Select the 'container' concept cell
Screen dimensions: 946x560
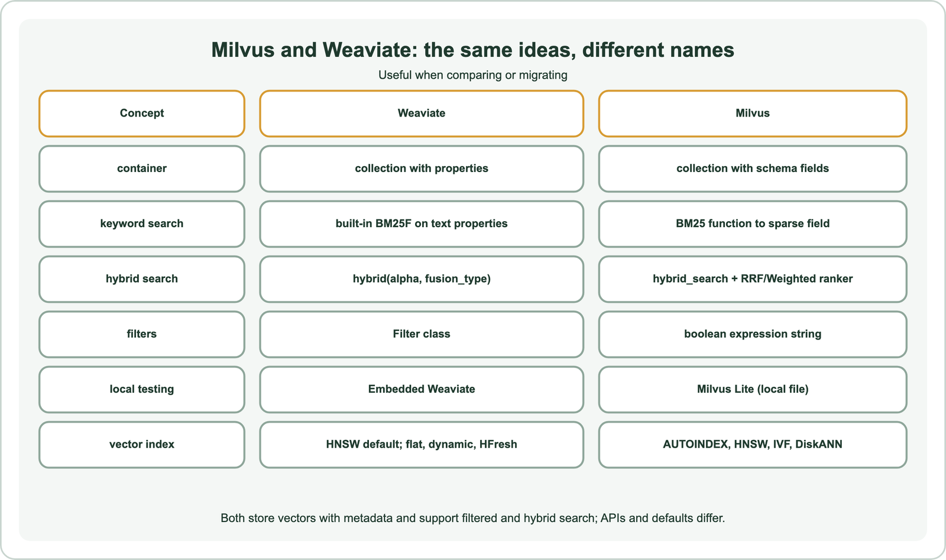(142, 169)
